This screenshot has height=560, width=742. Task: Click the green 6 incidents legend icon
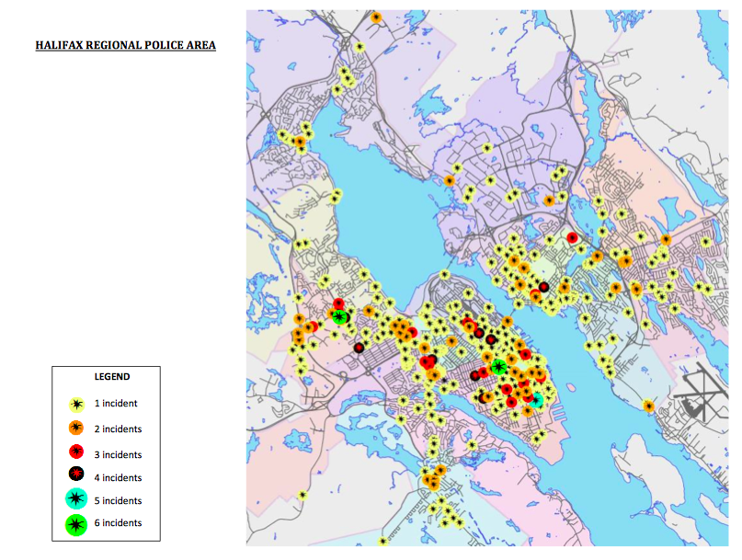77,524
